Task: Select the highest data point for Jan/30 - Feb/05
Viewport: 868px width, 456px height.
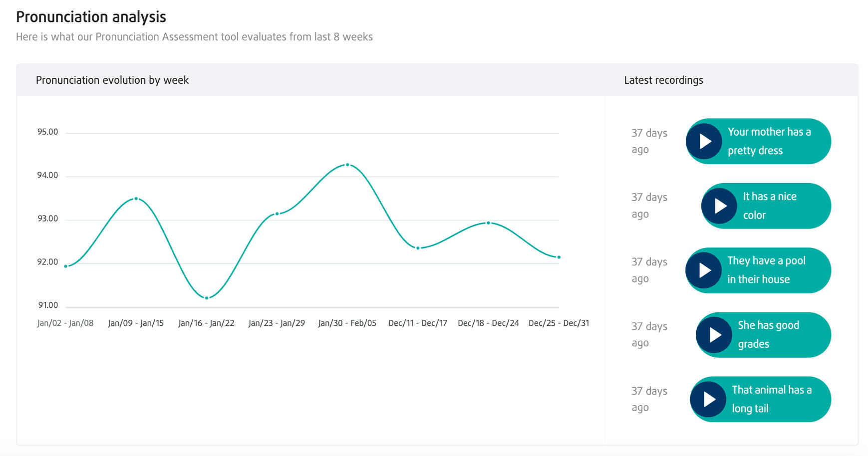Action: coord(347,165)
